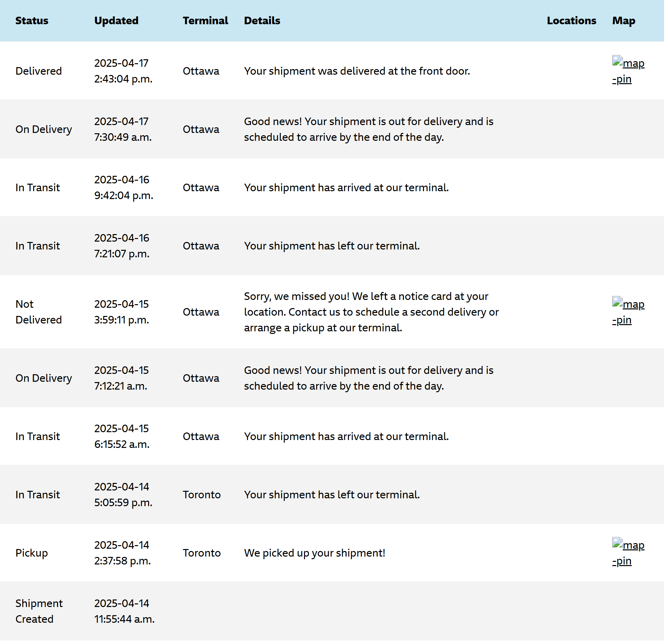Click the 2025-04-16 9:42:04 p.m. timestamp
668x644 pixels.
pos(124,188)
